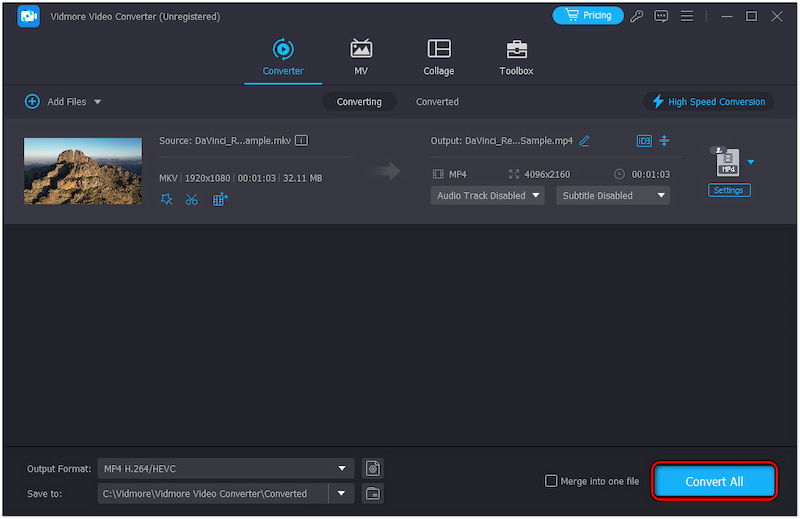Click the open output folder icon
Viewport: 800px width, 519px height.
[x=373, y=493]
